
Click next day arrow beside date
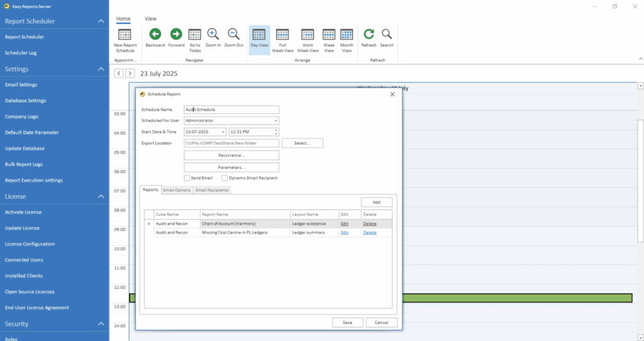(130, 73)
